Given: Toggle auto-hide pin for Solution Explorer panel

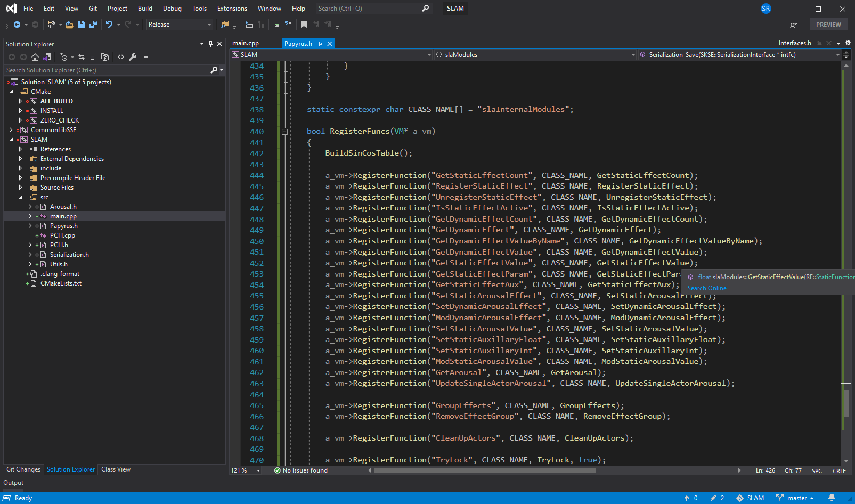Looking at the screenshot, I should pos(210,44).
